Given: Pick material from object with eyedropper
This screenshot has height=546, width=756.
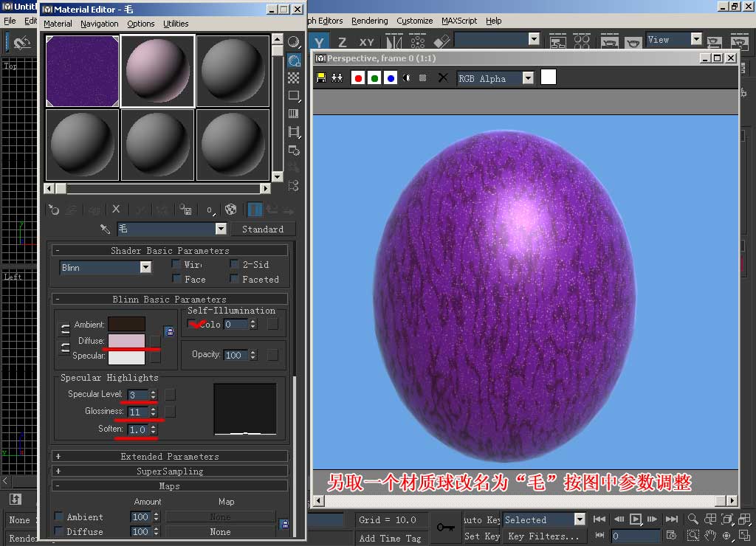Looking at the screenshot, I should 105,229.
